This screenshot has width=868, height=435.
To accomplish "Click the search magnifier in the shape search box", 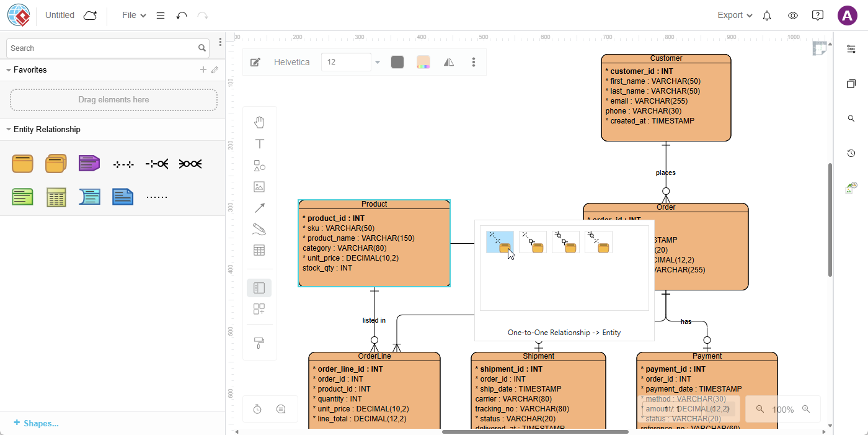I will tap(202, 48).
